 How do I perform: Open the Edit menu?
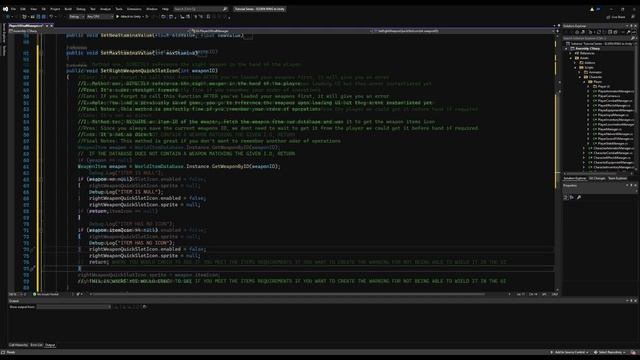coord(23,9)
